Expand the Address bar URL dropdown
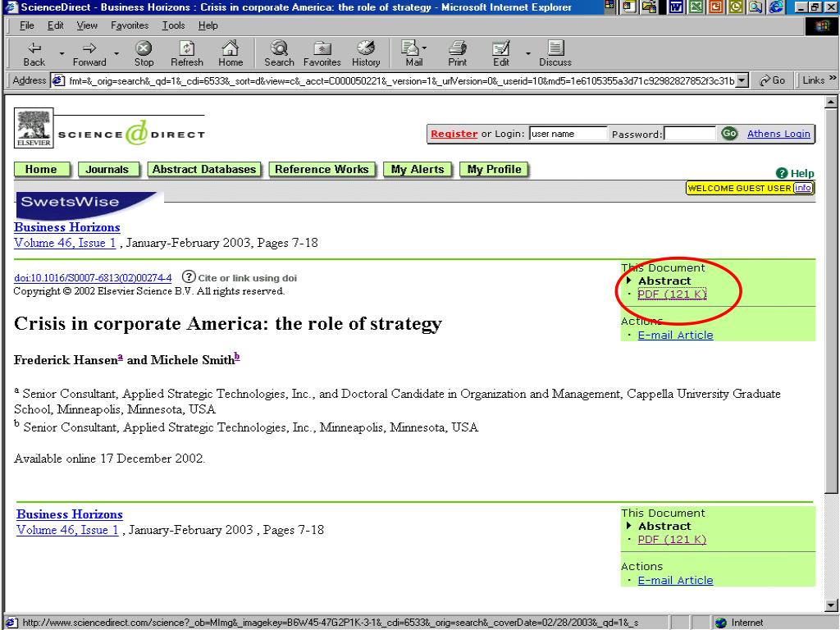 coord(742,81)
